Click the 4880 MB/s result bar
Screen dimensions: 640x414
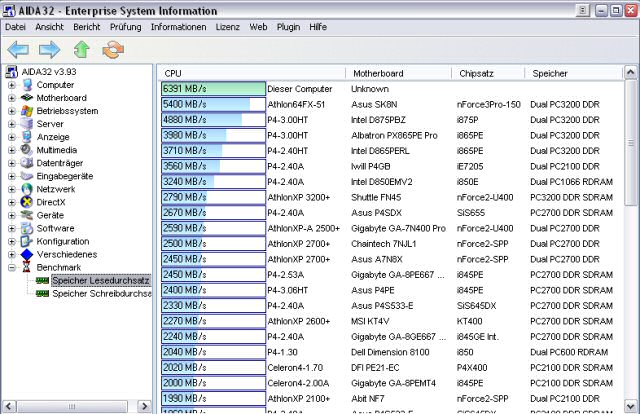(213, 120)
